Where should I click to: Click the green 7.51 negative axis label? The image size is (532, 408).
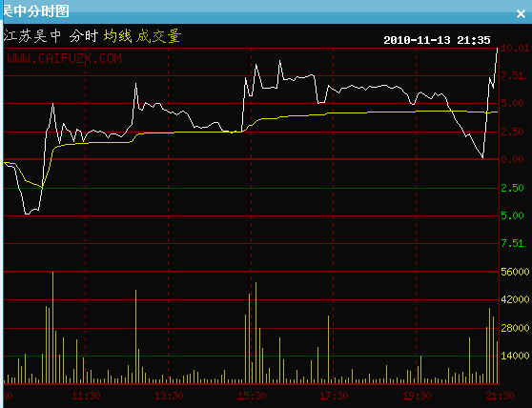point(512,243)
